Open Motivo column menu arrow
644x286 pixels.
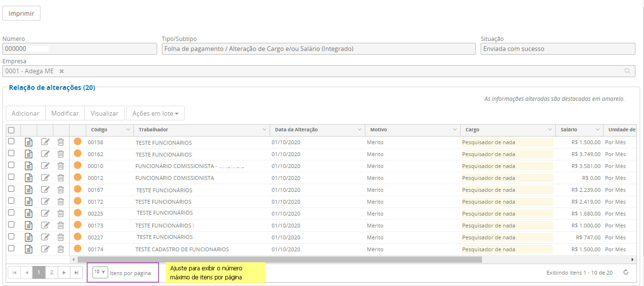[x=455, y=130]
